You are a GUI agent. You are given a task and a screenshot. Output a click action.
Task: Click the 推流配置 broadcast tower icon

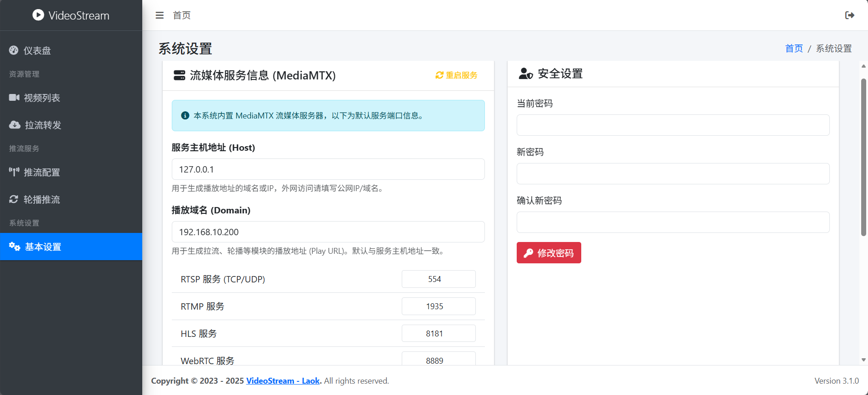pyautogui.click(x=14, y=172)
